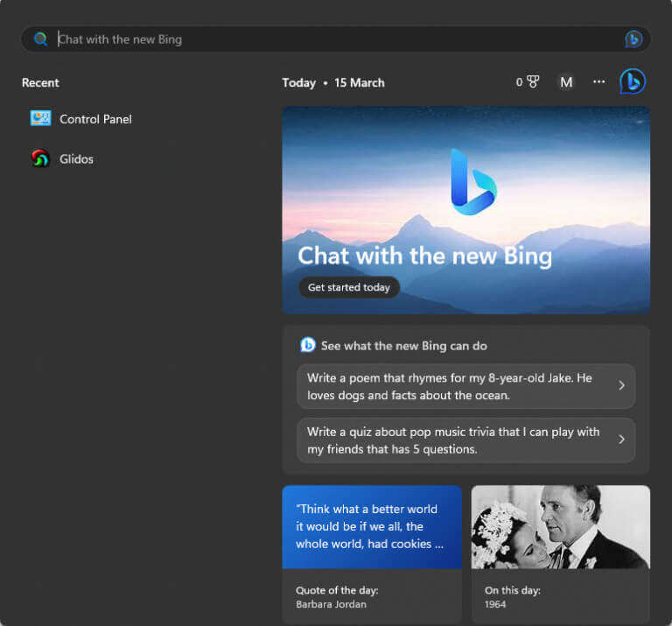Click the Bing logo on the banner
The height and width of the screenshot is (626, 672).
tap(473, 182)
